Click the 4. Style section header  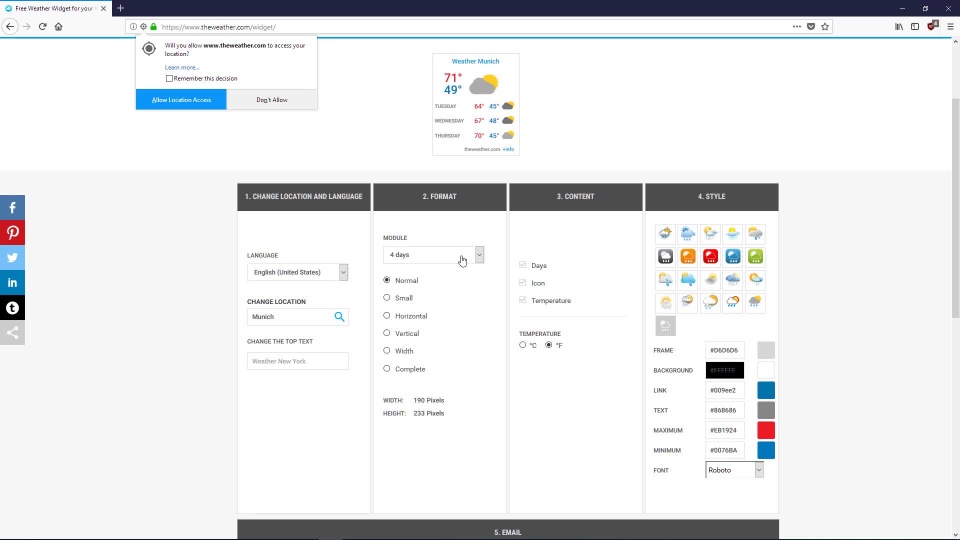pos(711,197)
